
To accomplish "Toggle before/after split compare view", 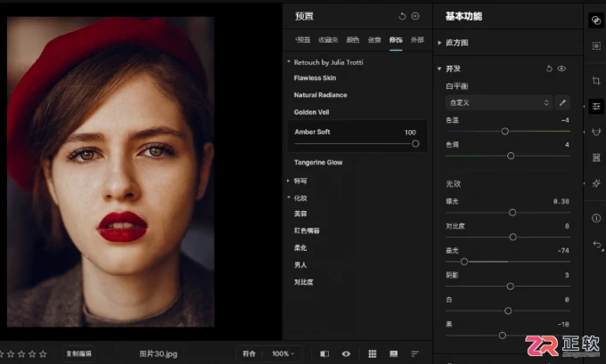I will pyautogui.click(x=324, y=353).
